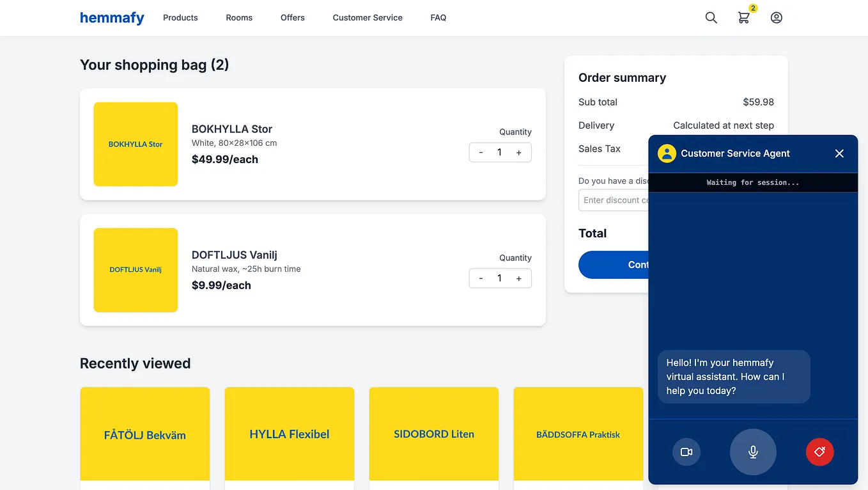Close the chat window
Viewport: 868px width, 490px height.
point(839,154)
